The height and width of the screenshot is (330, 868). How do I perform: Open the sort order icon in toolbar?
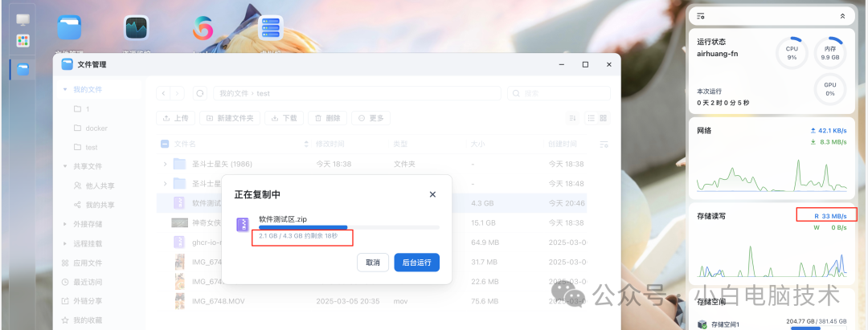tap(572, 118)
